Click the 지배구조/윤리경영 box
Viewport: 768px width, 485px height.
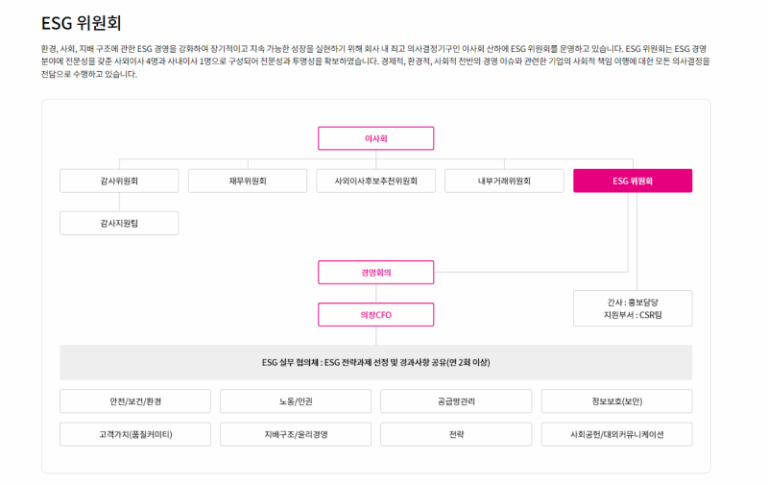click(x=295, y=435)
